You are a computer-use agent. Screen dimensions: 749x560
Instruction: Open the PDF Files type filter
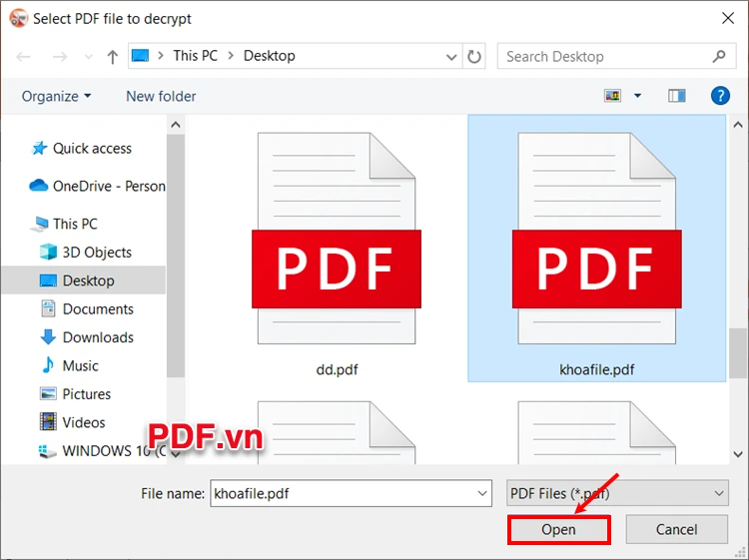point(617,493)
